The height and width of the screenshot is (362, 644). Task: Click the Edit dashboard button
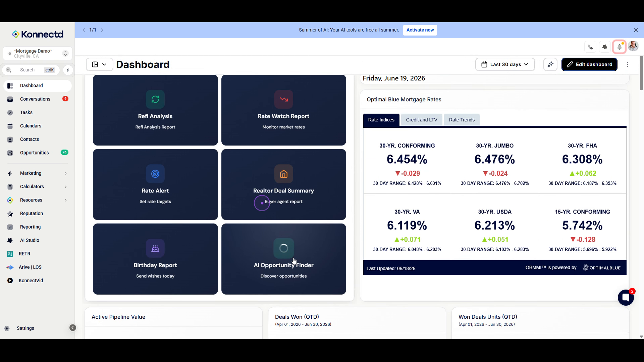589,64
